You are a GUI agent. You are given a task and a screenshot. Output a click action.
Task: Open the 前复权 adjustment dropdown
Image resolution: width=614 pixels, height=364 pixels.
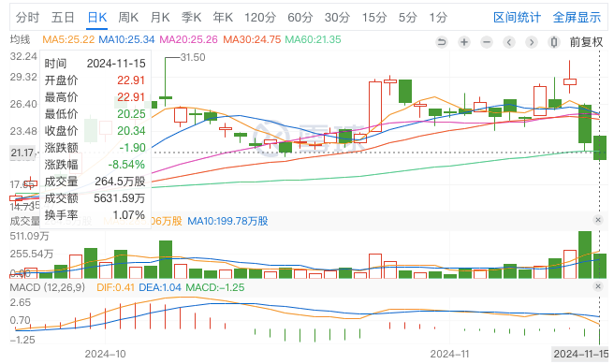click(586, 42)
